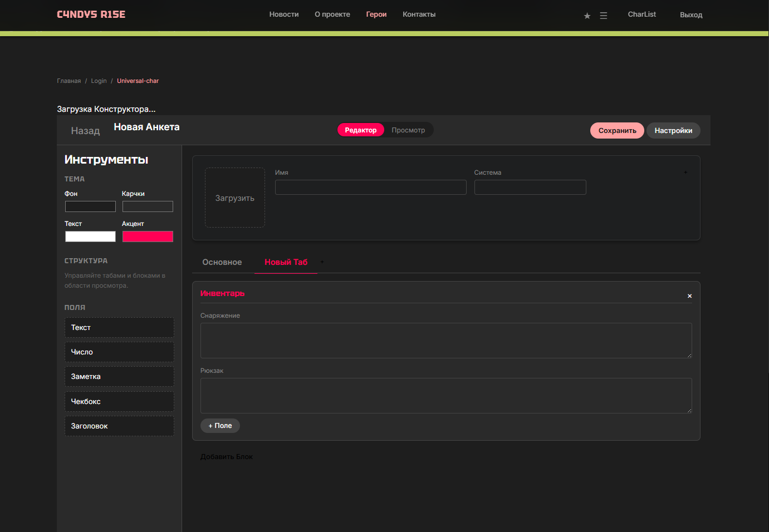Viewport: 769px width, 532px height.
Task: Open the hamburger menu icon in header
Action: click(x=604, y=16)
